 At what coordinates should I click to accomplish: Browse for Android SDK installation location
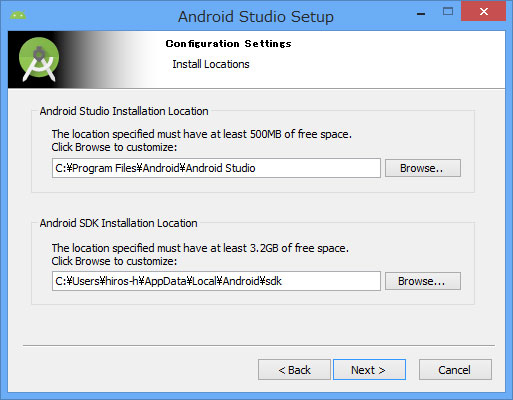(x=423, y=281)
